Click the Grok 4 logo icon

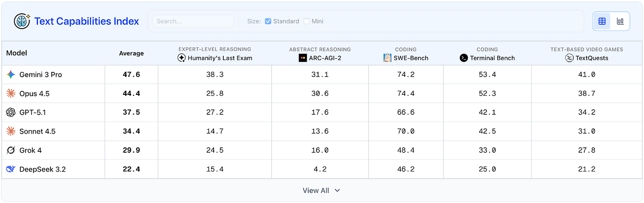point(11,150)
